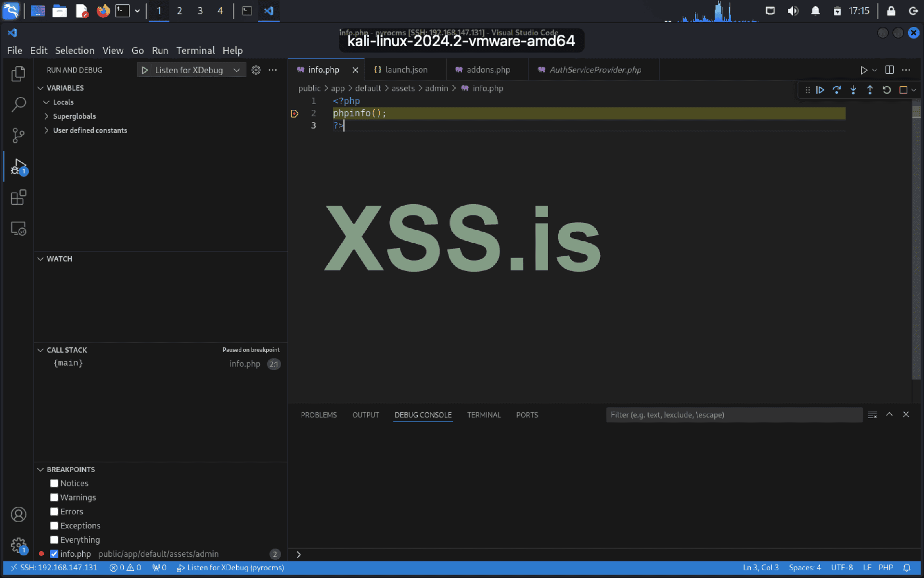Open the Search view icon
924x578 pixels.
[18, 104]
